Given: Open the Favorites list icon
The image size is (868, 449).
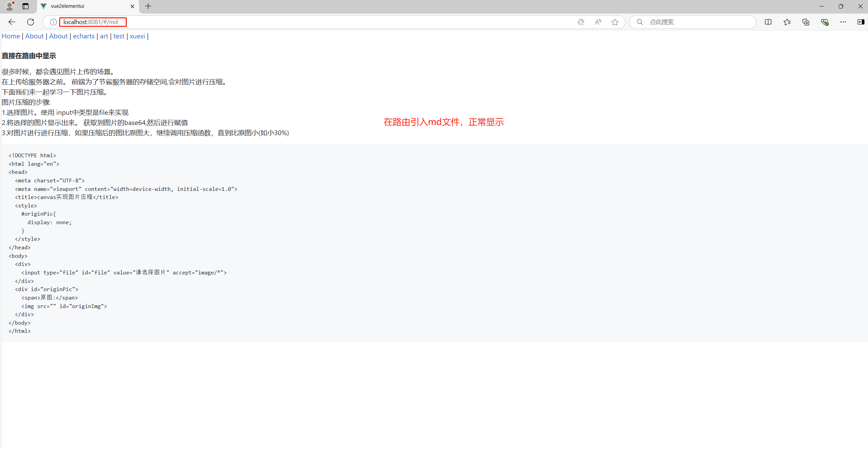Looking at the screenshot, I should 787,22.
